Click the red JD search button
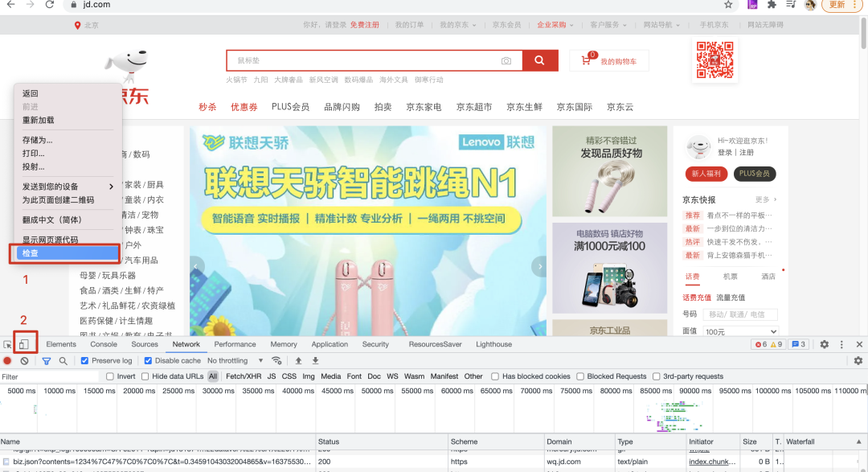 click(540, 60)
